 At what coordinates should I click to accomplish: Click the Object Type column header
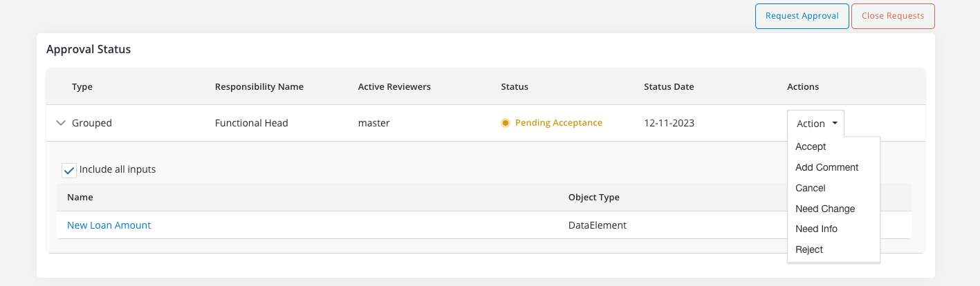[593, 198]
